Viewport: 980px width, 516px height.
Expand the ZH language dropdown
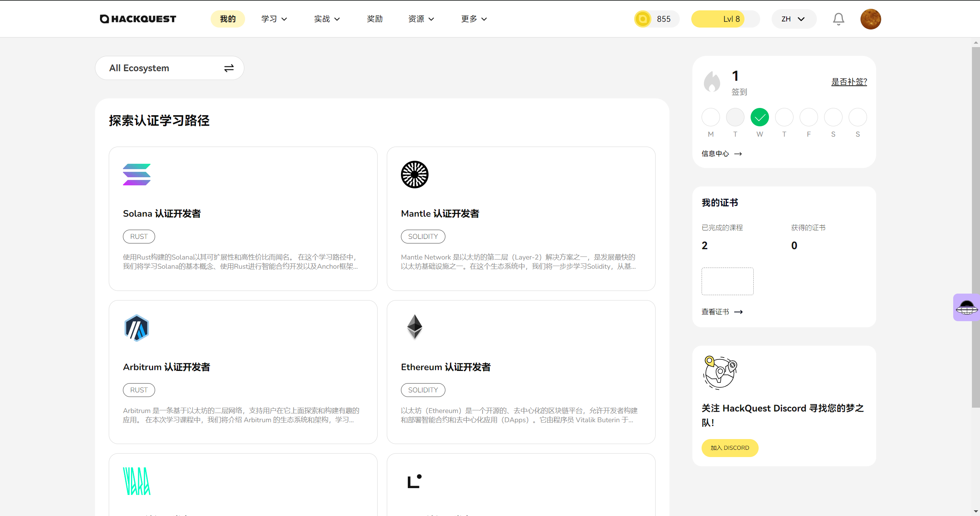pyautogui.click(x=793, y=19)
